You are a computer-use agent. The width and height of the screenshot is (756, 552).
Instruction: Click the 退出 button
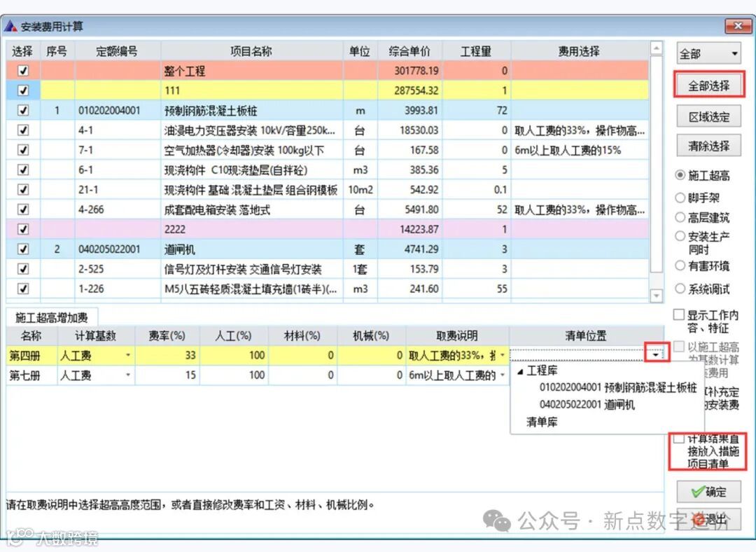[708, 520]
